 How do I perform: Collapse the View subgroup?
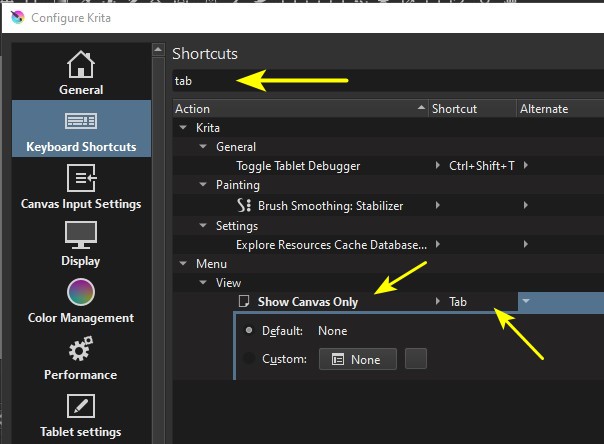(x=203, y=282)
